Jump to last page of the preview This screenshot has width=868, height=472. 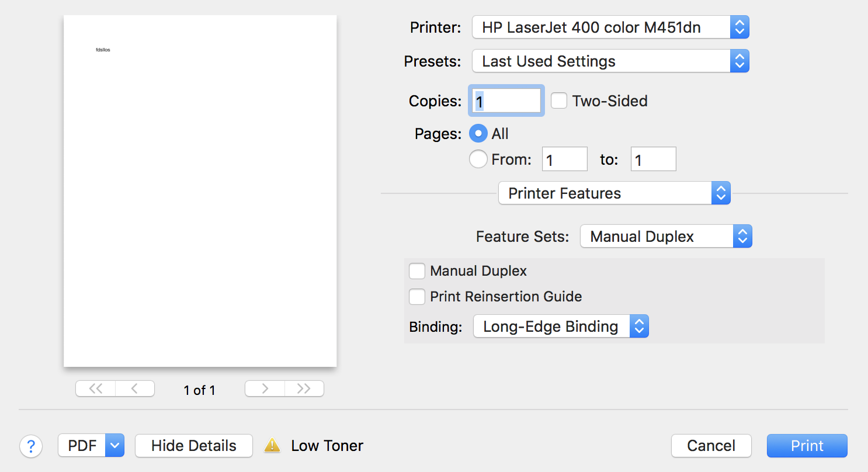click(x=304, y=389)
